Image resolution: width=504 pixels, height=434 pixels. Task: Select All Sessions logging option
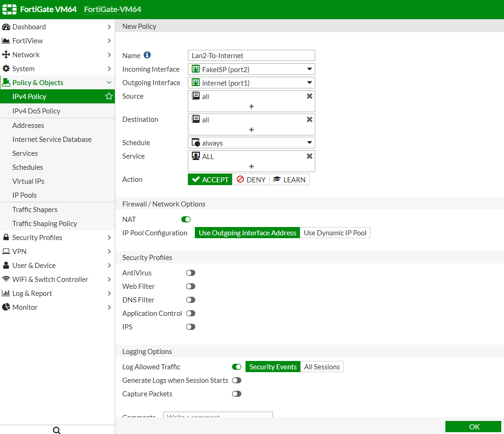pos(322,367)
